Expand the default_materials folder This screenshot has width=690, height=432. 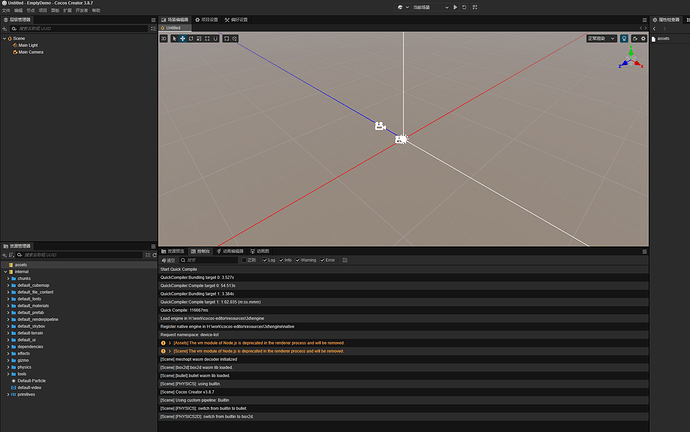8,306
